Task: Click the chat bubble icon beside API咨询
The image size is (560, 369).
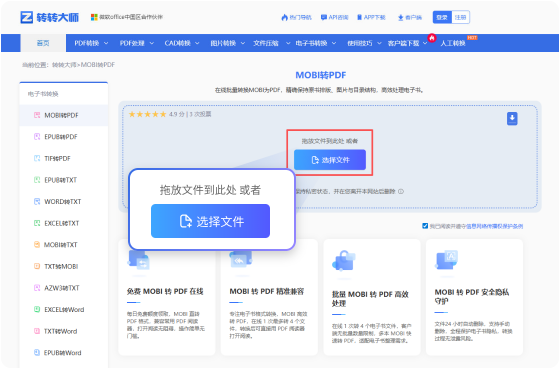Action: [x=324, y=17]
